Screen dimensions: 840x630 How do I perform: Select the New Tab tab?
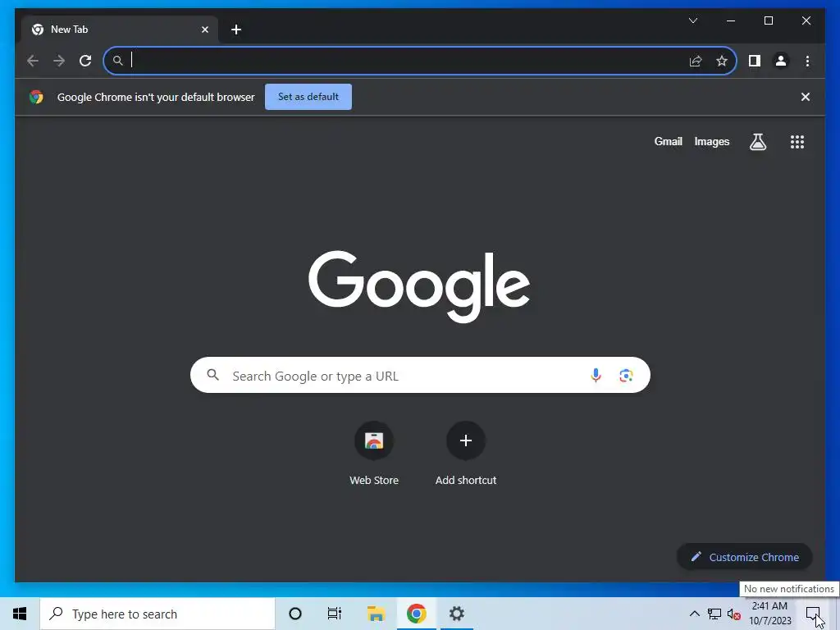tap(120, 30)
